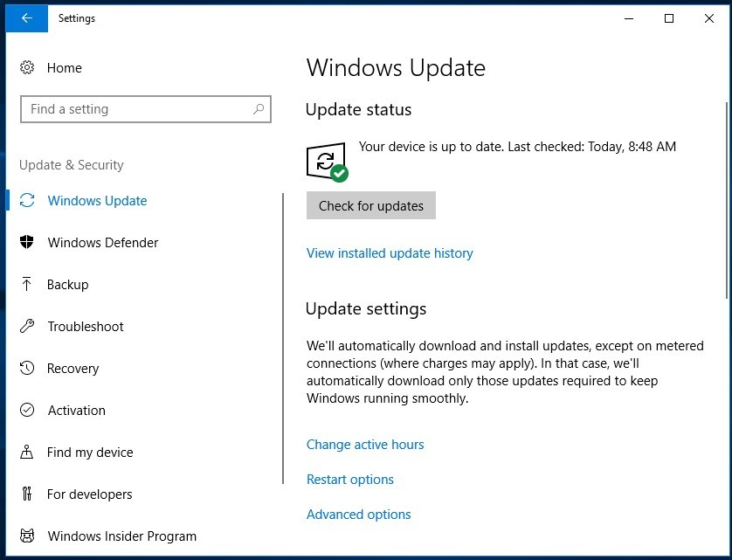
Task: Click the Windows Update page title
Action: click(396, 68)
